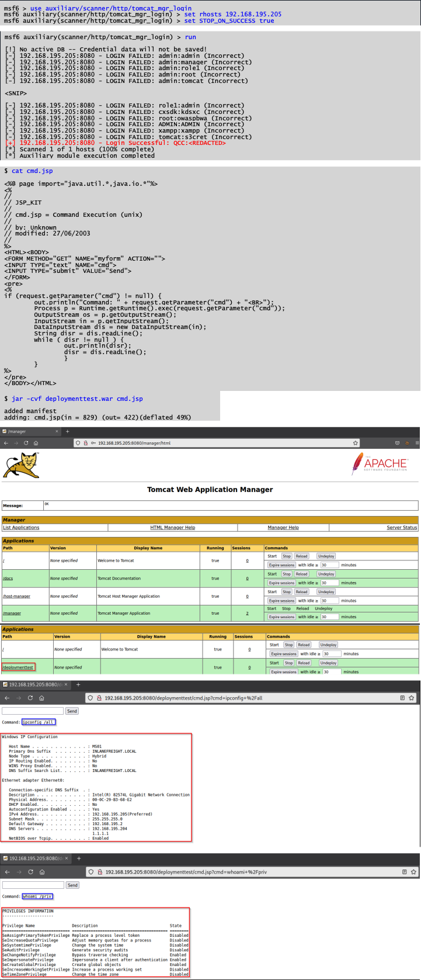The image size is (421, 980).
Task: Open the /docs application path link
Action: pyautogui.click(x=8, y=579)
